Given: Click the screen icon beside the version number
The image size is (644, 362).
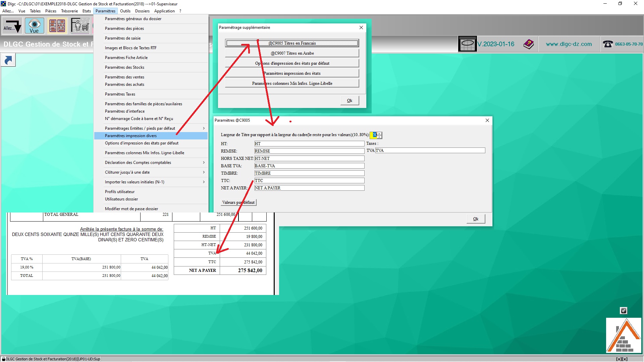Looking at the screenshot, I should coord(467,44).
